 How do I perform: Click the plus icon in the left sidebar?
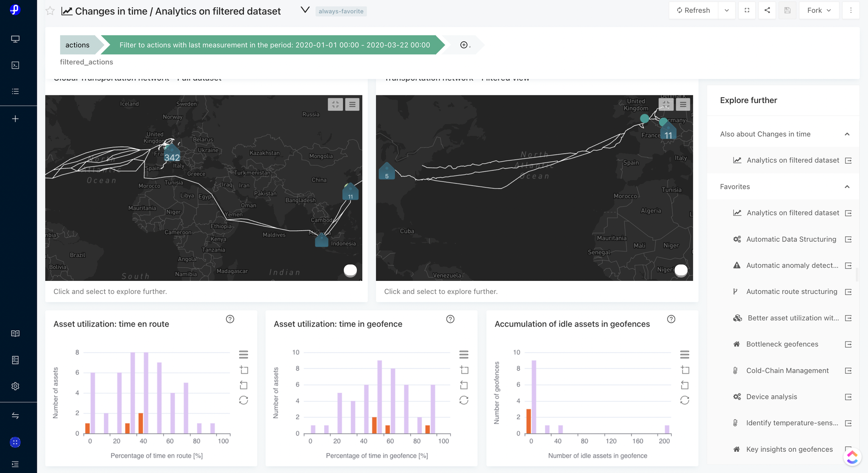(15, 119)
